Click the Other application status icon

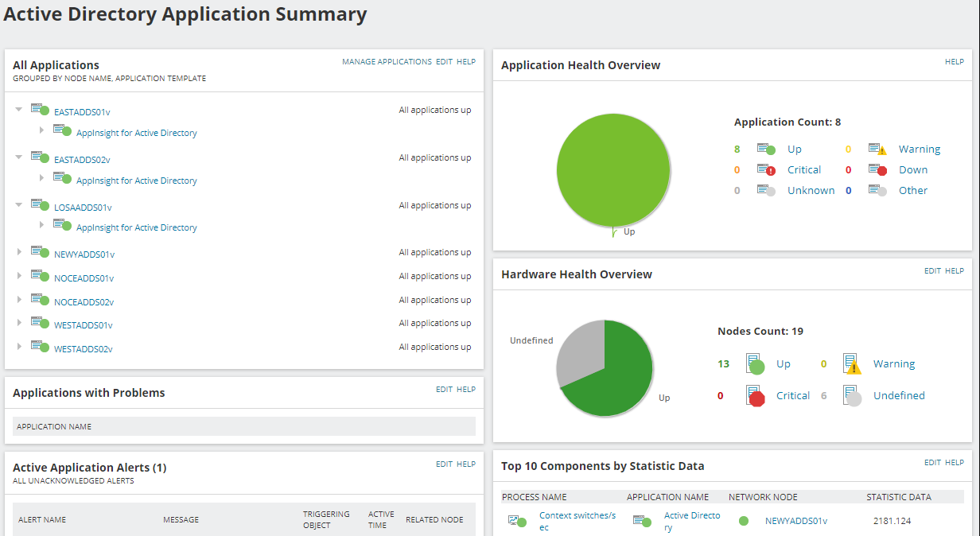tap(877, 190)
